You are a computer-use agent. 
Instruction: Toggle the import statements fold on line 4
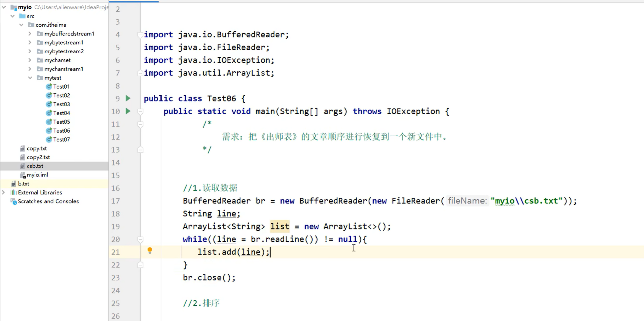[x=140, y=34]
